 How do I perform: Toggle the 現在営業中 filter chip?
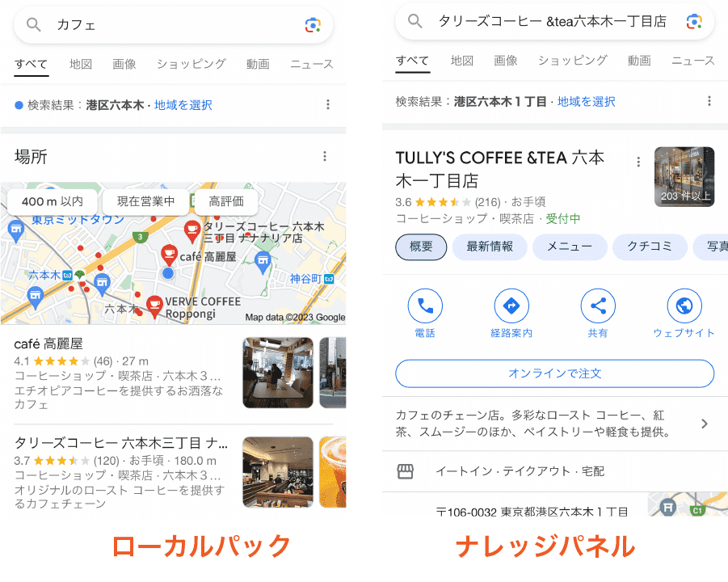[x=145, y=201]
